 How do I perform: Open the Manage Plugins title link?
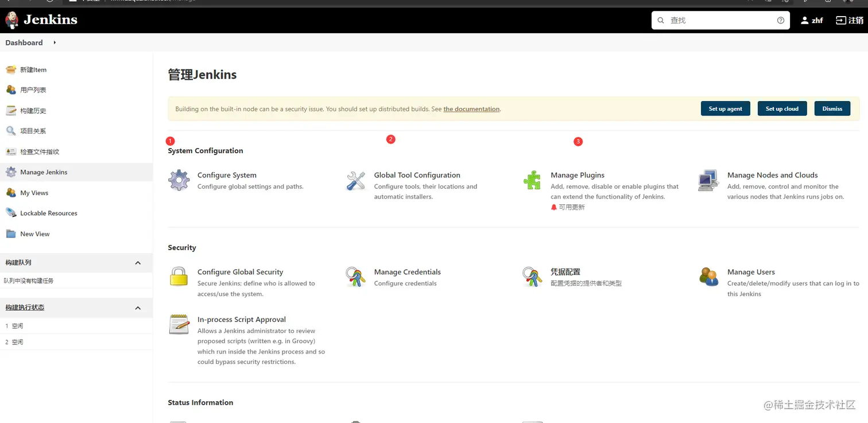[x=578, y=175]
